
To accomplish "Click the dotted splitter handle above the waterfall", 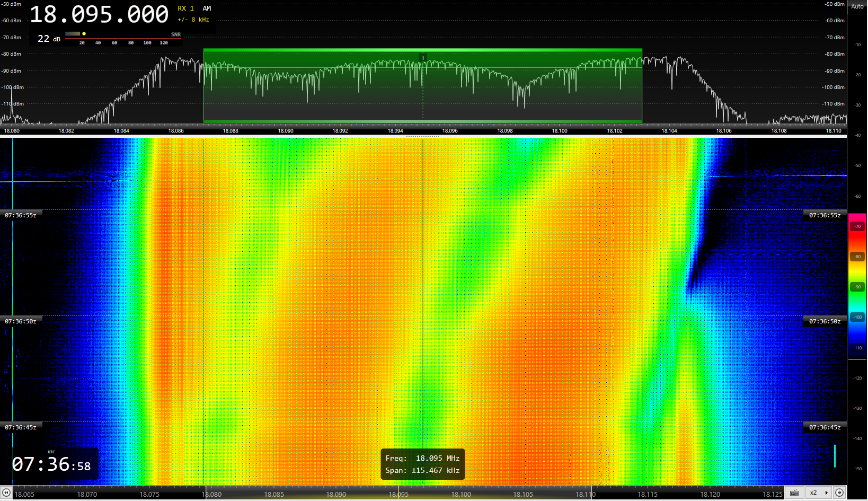I will tap(422, 136).
